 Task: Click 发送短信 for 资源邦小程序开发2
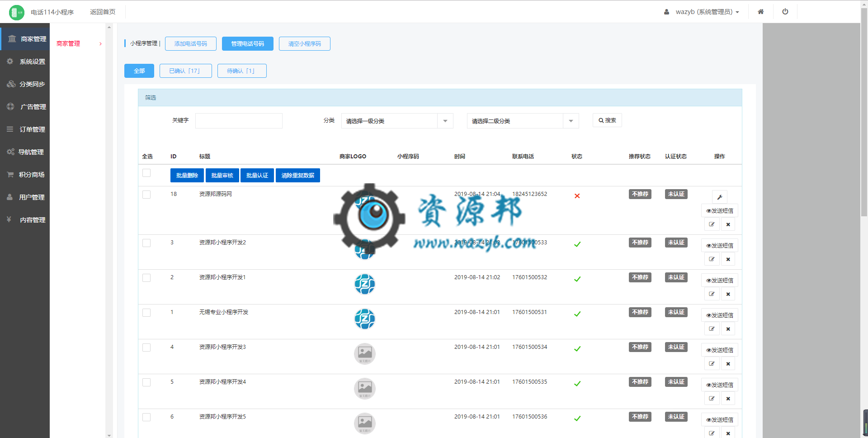pos(720,246)
